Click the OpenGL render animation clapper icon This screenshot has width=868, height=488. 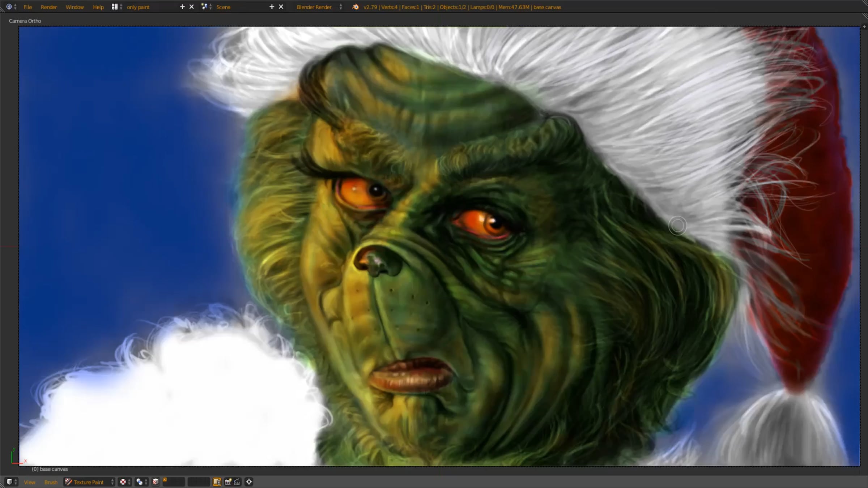click(237, 482)
